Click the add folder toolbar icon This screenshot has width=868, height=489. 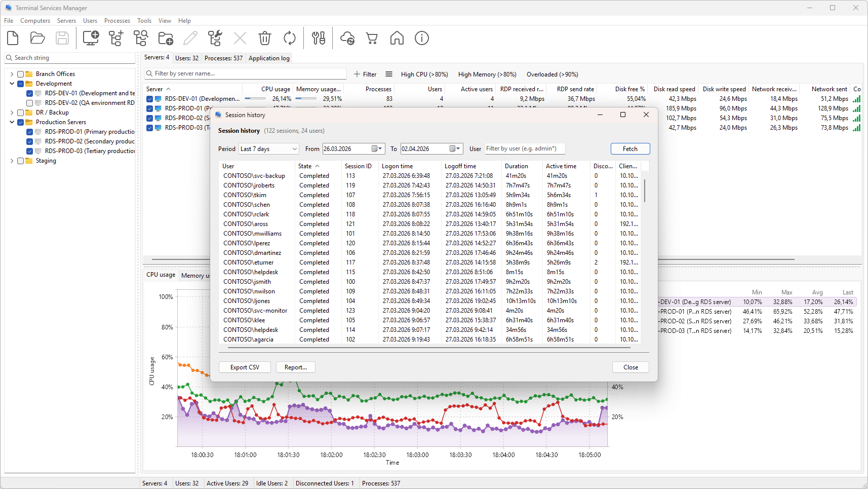click(166, 39)
